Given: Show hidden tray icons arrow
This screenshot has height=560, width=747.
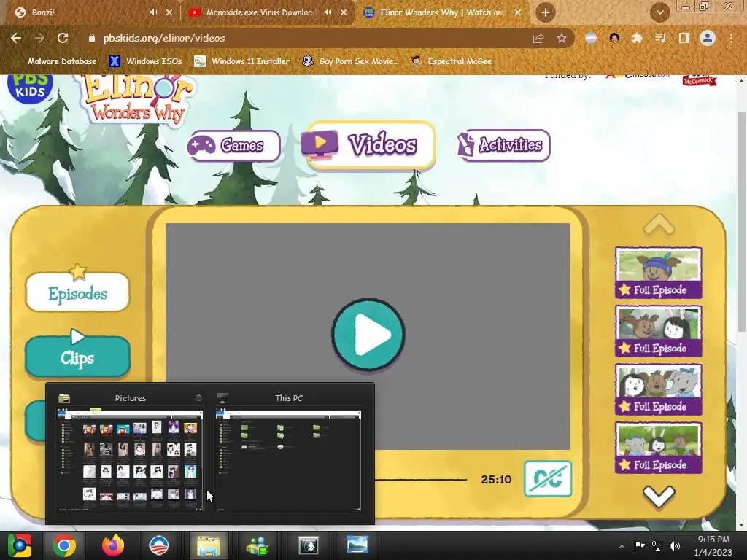Looking at the screenshot, I should (622, 546).
